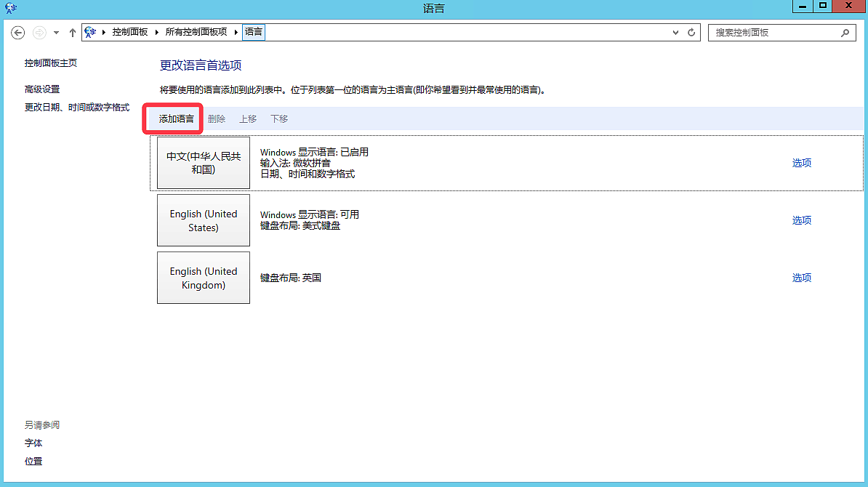Click the Up one level arrow
868x487 pixels.
(73, 33)
